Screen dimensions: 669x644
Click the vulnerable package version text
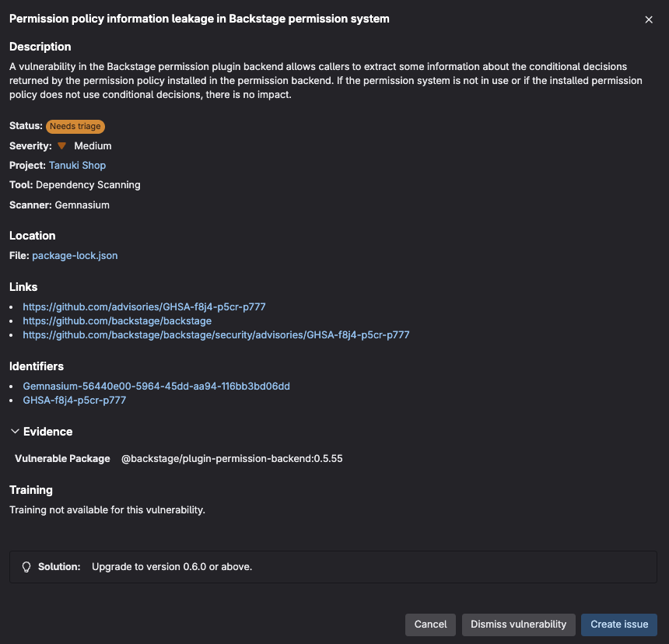coord(232,458)
